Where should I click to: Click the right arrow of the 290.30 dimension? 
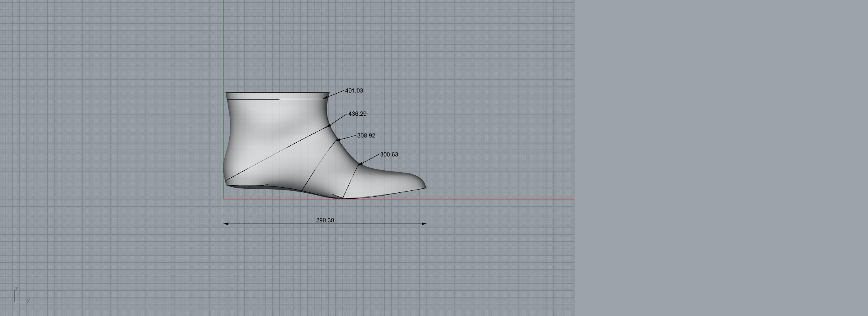pos(425,224)
